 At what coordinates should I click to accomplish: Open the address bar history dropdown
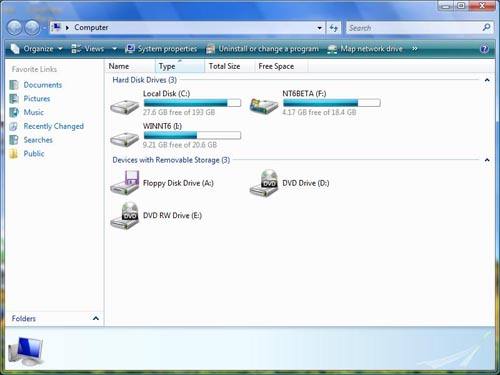[320, 28]
